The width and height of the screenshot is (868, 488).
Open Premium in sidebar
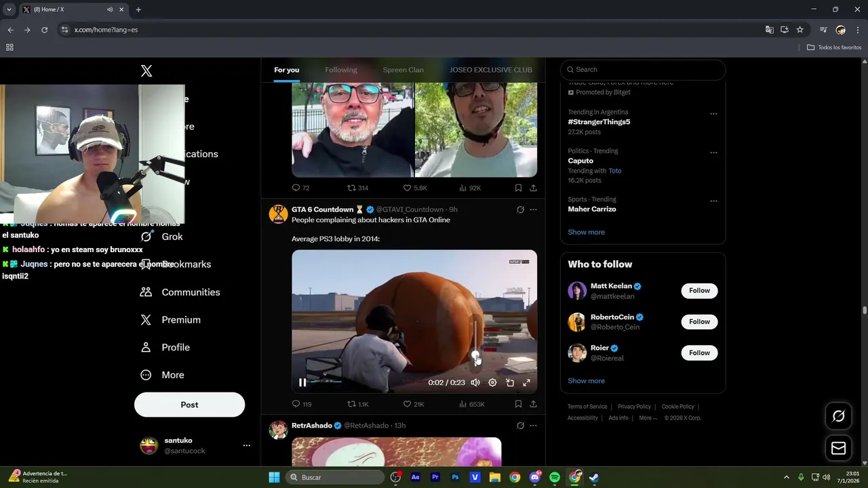(171, 320)
